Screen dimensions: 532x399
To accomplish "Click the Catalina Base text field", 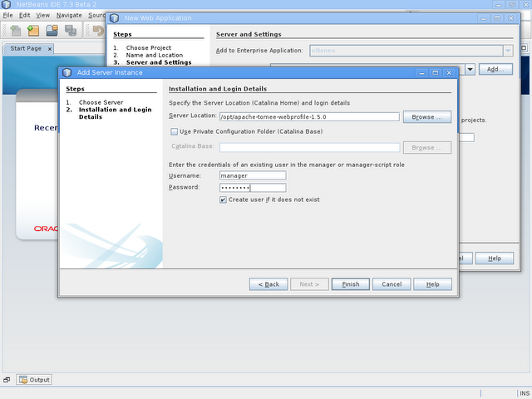I will click(x=309, y=148).
